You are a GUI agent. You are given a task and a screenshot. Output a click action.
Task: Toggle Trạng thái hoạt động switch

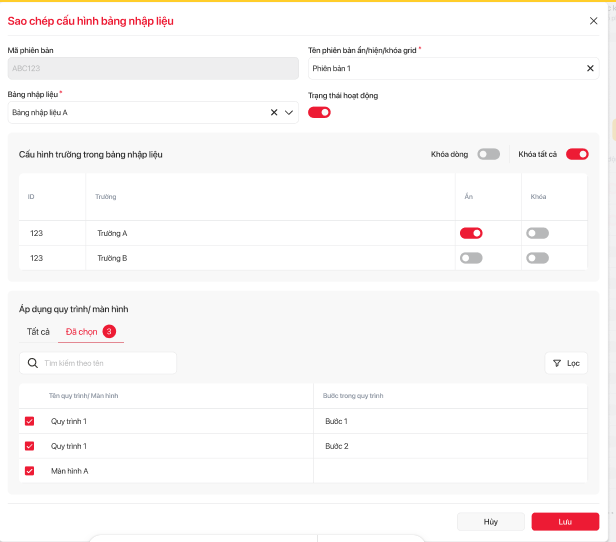[x=319, y=112]
